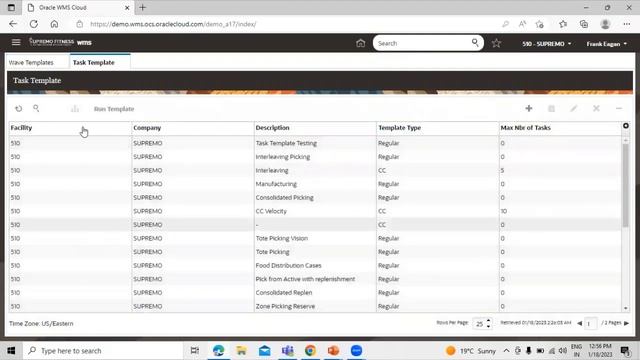
Task: Click the browser back arrow
Action: click(13, 24)
